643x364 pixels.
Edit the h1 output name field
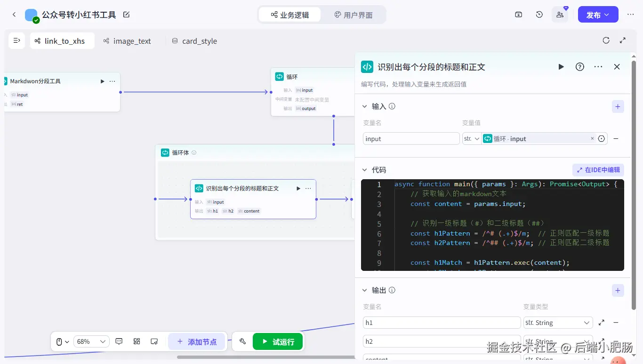442,323
